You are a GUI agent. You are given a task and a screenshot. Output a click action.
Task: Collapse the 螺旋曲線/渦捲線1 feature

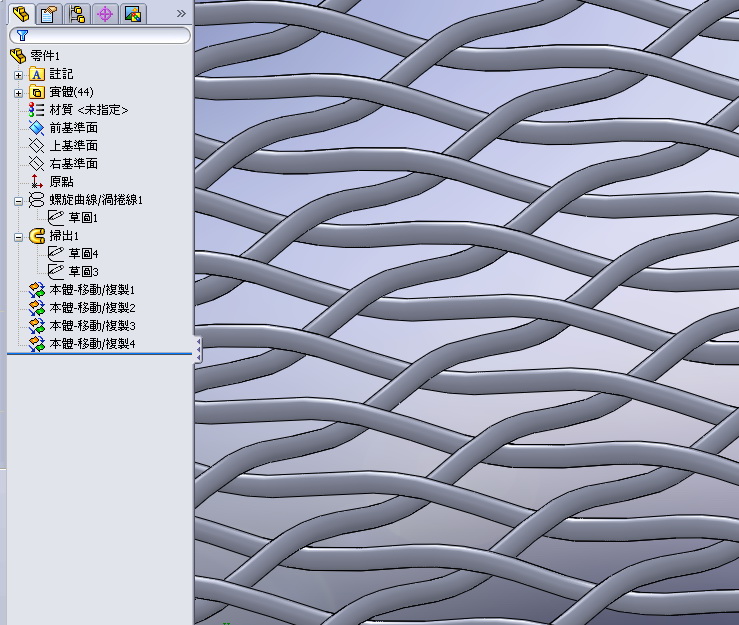point(18,201)
